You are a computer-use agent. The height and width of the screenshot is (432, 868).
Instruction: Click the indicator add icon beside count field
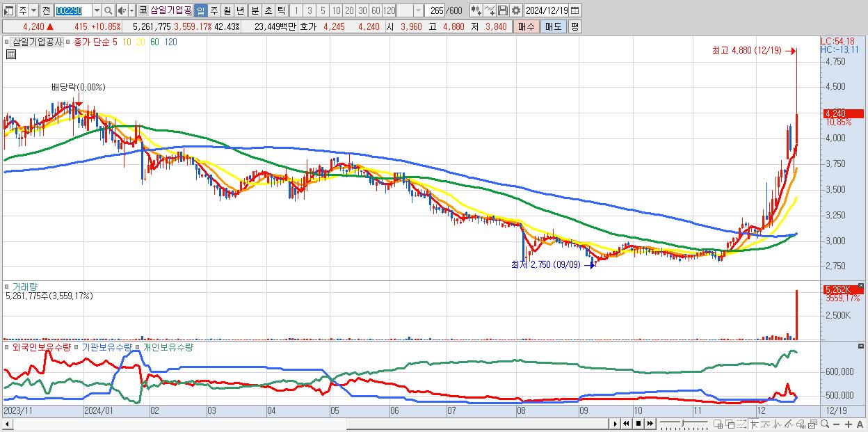coord(476,10)
